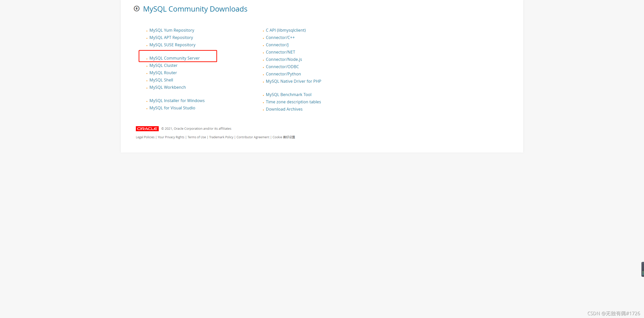The width and height of the screenshot is (644, 318).
Task: Open Cookie preferences footer link
Action: click(284, 137)
